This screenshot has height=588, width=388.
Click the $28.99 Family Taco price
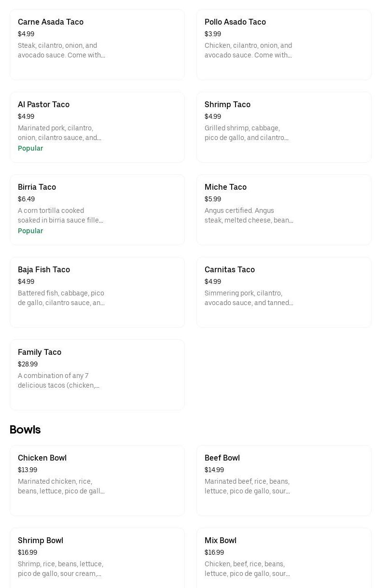click(x=28, y=364)
